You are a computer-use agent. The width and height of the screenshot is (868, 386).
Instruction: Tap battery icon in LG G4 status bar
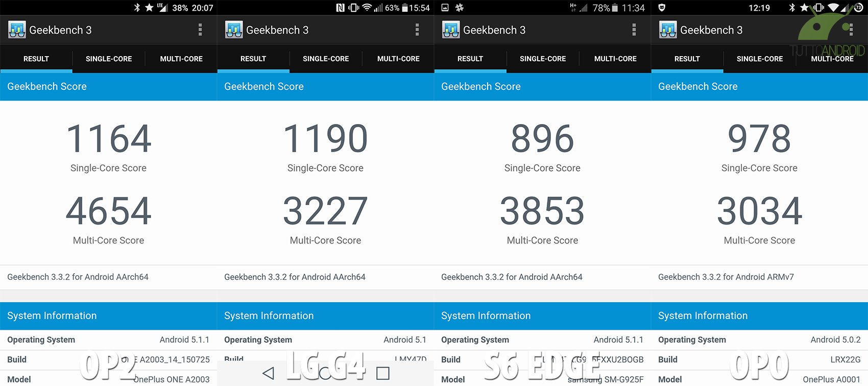[404, 8]
